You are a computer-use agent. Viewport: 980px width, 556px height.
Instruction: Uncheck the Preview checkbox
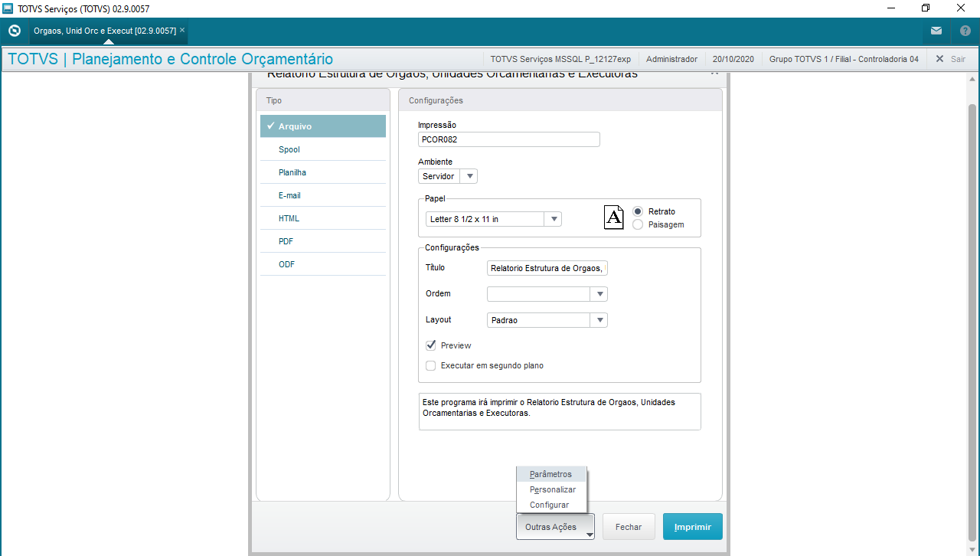[431, 345]
